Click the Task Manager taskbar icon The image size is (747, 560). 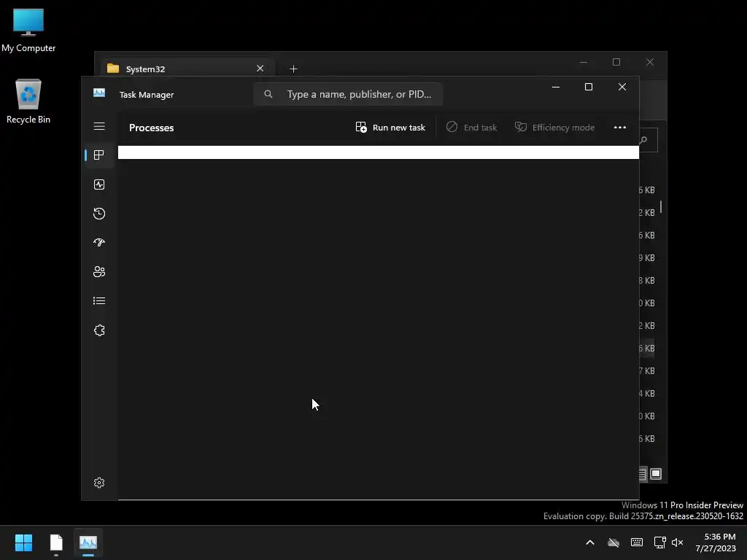[88, 542]
